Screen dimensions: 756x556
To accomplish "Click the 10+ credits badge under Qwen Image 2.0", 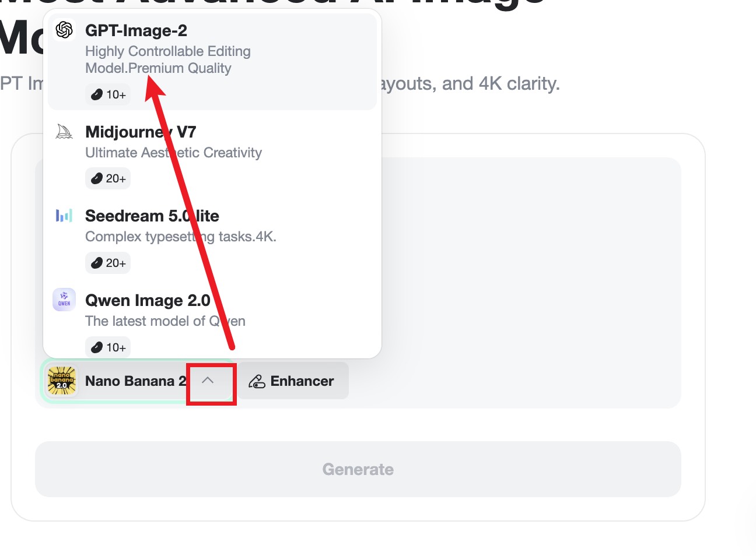I will coord(108,347).
